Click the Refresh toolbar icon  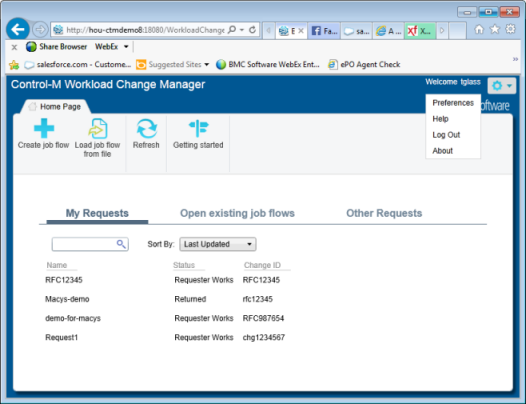pos(147,129)
